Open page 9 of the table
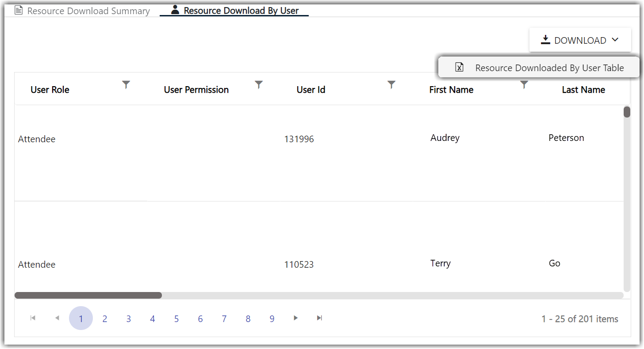 tap(272, 319)
